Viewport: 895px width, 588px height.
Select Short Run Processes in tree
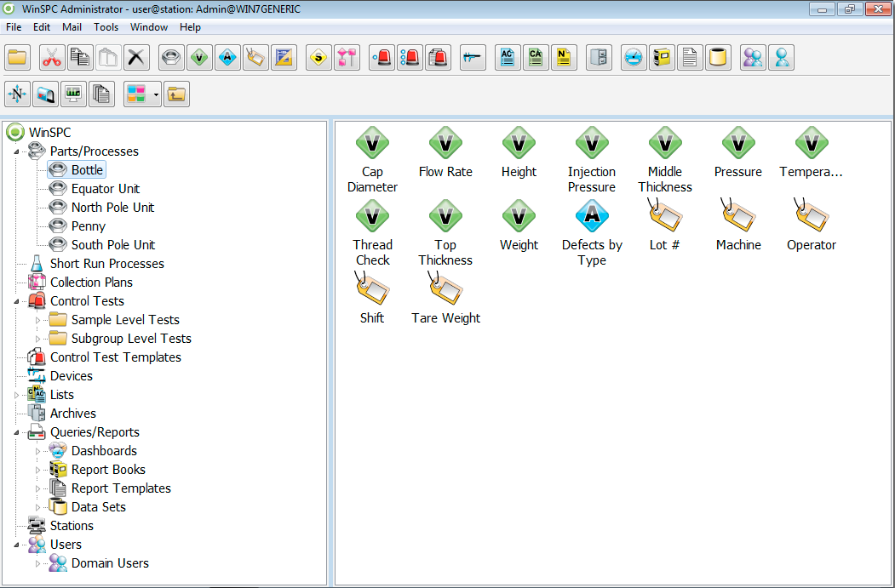click(106, 264)
